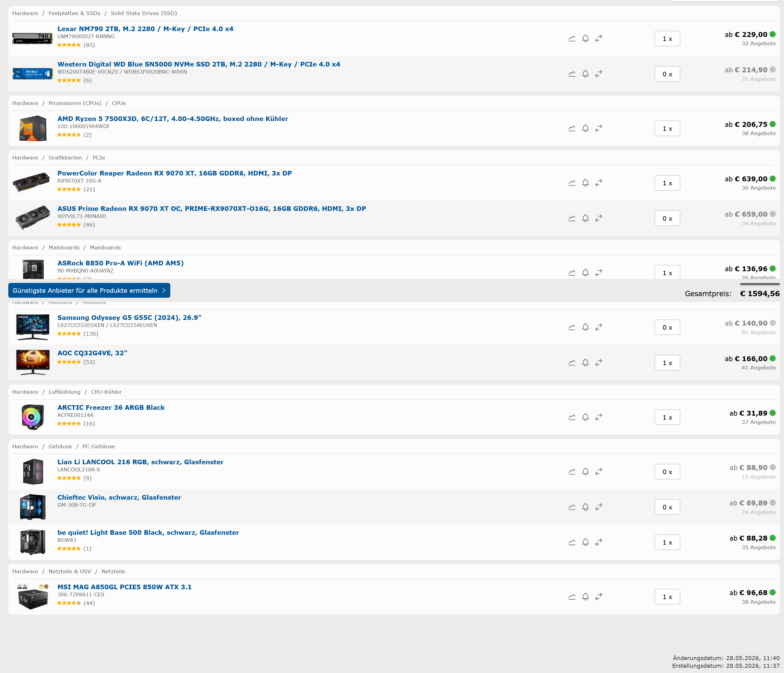Follow the Luftkühlung breadcrumb link

click(64, 392)
